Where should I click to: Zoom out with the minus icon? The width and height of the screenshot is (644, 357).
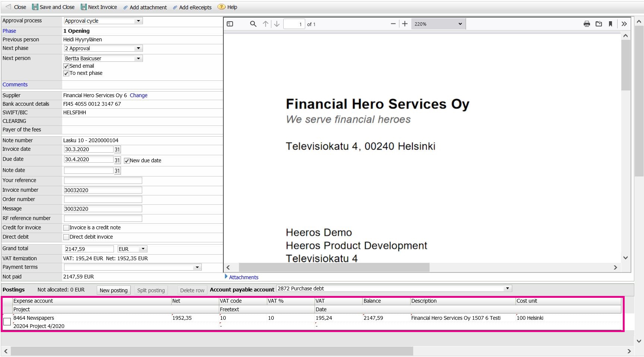(x=393, y=24)
